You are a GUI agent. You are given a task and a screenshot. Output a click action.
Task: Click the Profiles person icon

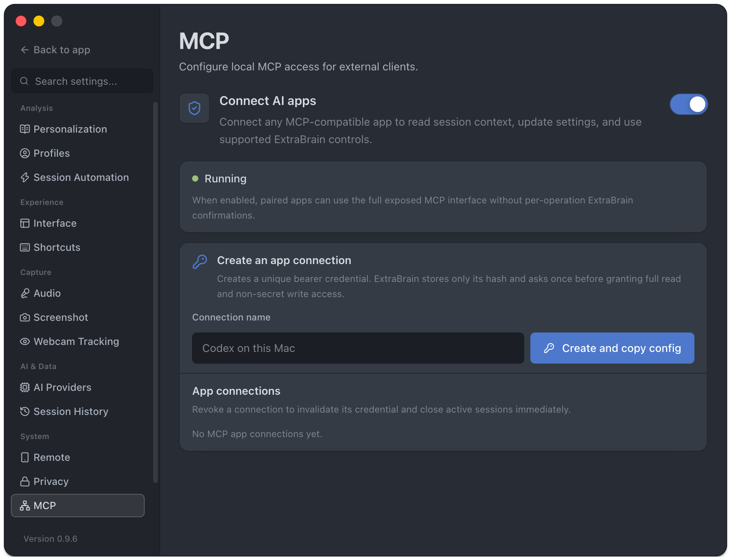[x=25, y=153]
